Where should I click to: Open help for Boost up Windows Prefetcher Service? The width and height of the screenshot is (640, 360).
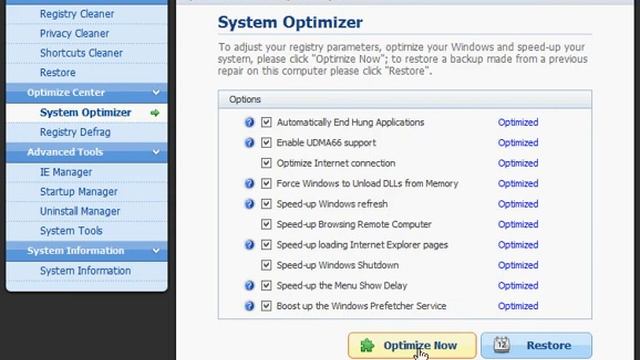(x=249, y=306)
